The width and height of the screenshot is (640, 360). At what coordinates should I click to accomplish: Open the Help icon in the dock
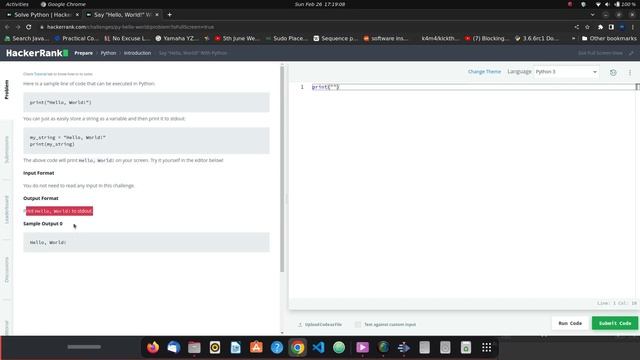(277, 347)
